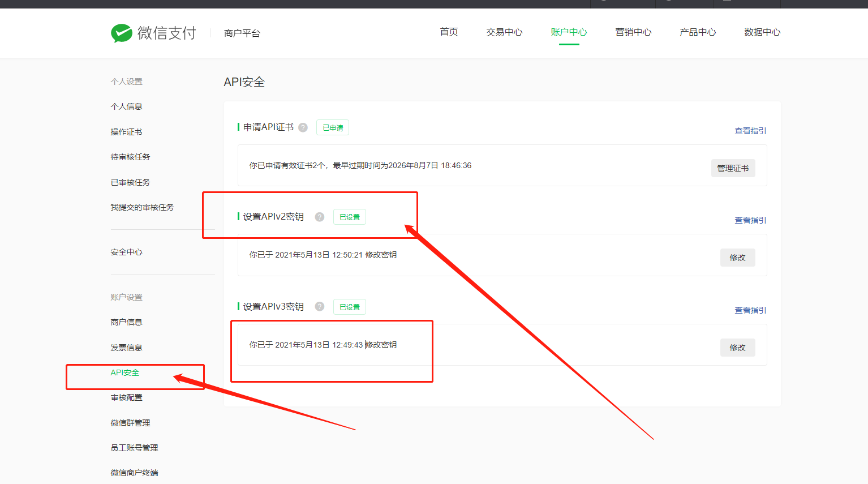Select API安全 in the sidebar

pyautogui.click(x=125, y=372)
